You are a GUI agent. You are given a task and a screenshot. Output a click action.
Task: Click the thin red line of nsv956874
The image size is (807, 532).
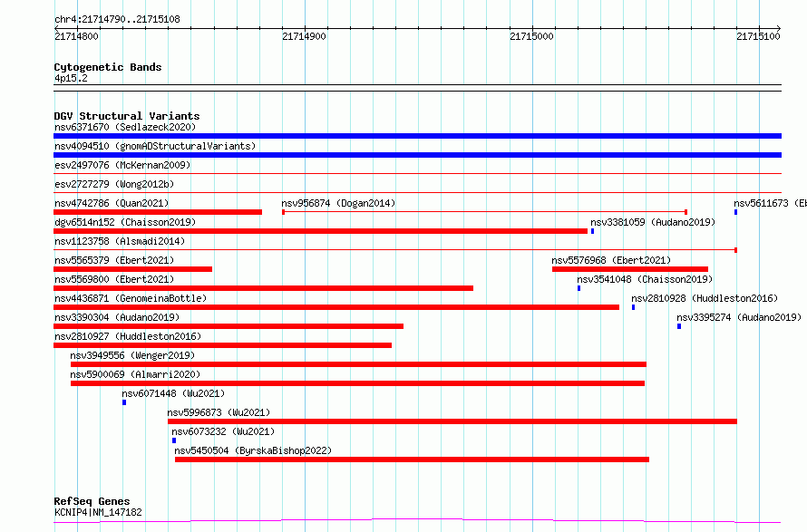(x=484, y=212)
